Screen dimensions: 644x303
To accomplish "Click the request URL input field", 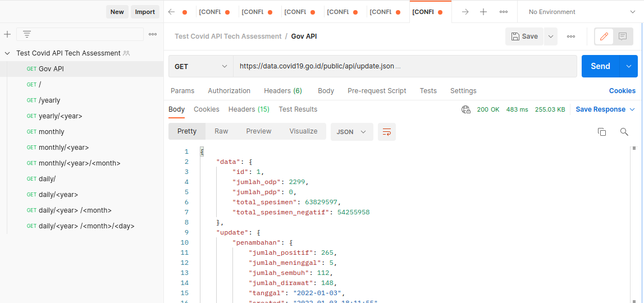I will pyautogui.click(x=405, y=66).
